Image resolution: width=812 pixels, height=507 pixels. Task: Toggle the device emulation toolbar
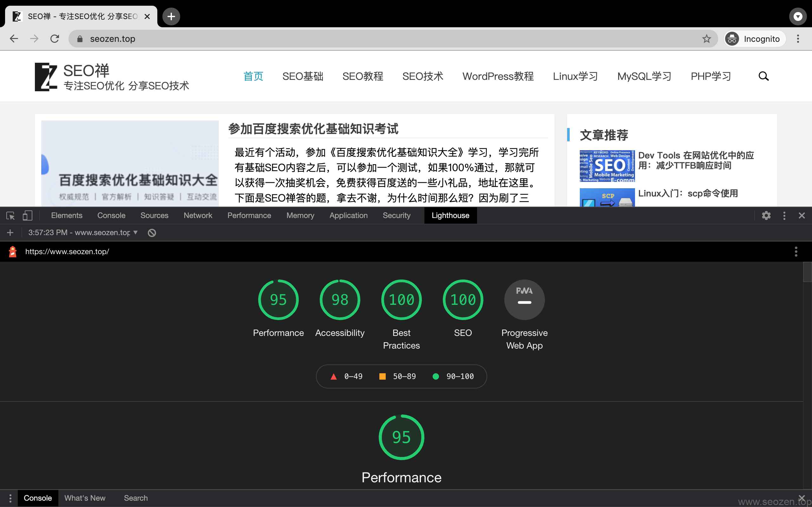coord(28,215)
